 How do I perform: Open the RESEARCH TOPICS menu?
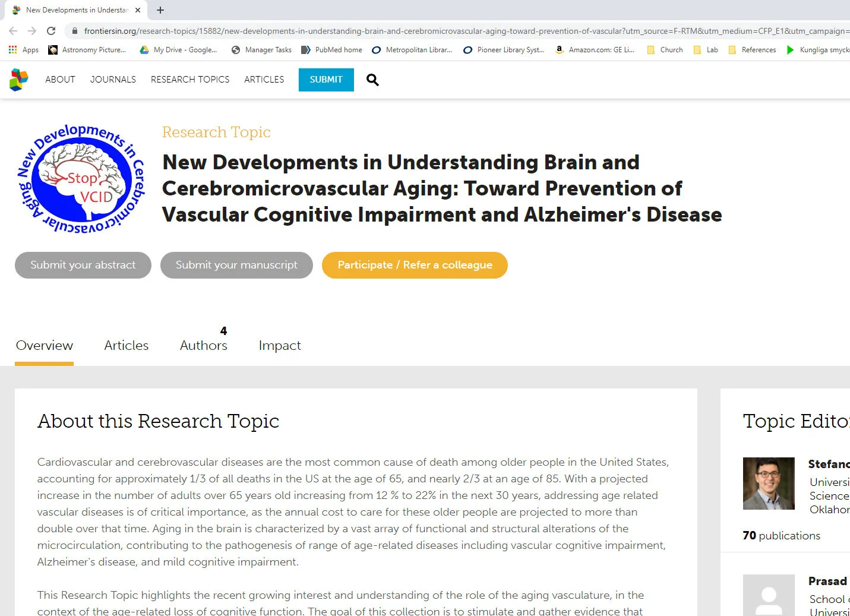pos(190,80)
